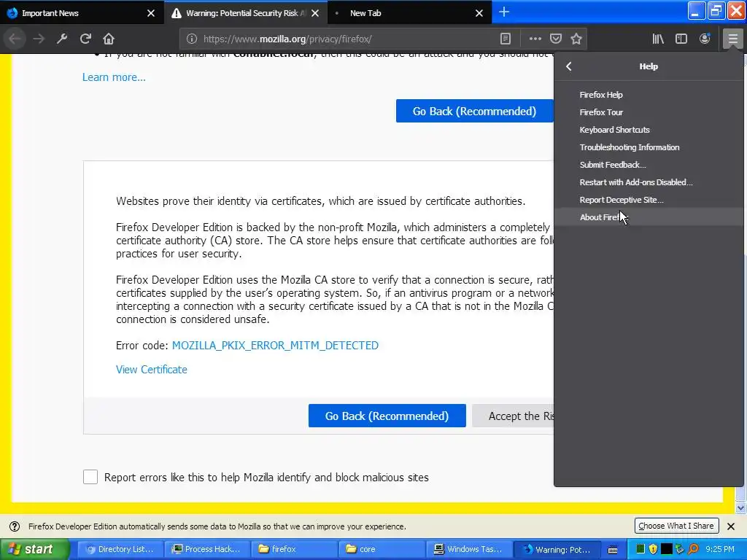Go to the Firefox home page
The height and width of the screenshot is (560, 747).
point(109,39)
